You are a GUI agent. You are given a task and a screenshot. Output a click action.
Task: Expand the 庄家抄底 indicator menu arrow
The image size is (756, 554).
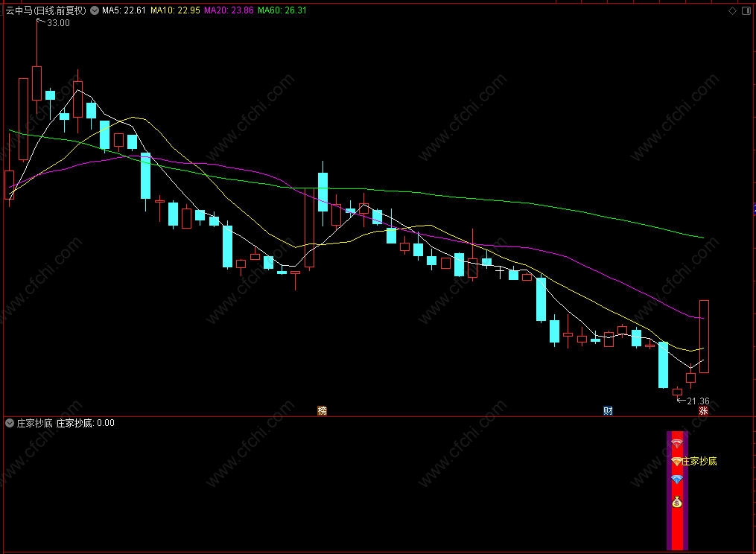(10, 423)
